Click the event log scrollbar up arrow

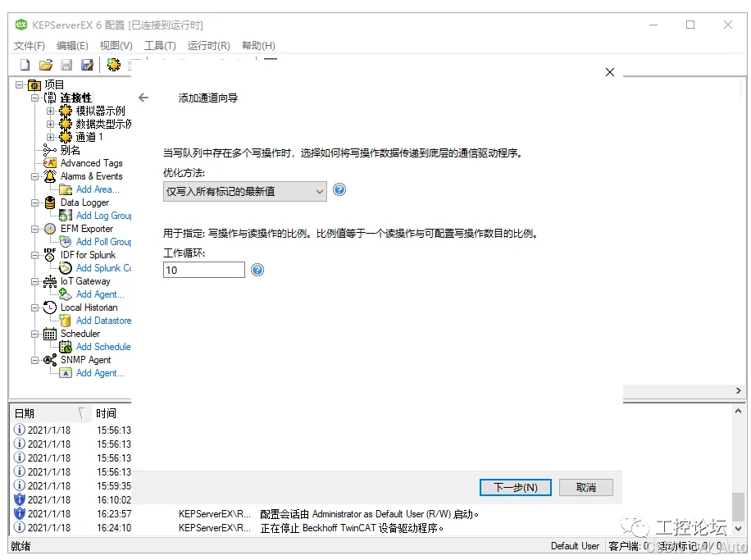click(738, 411)
